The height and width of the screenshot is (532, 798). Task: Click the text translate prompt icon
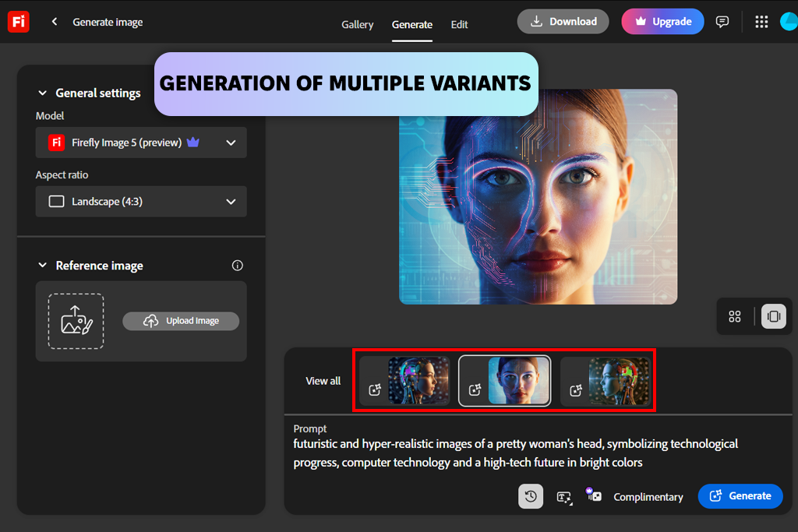point(564,497)
